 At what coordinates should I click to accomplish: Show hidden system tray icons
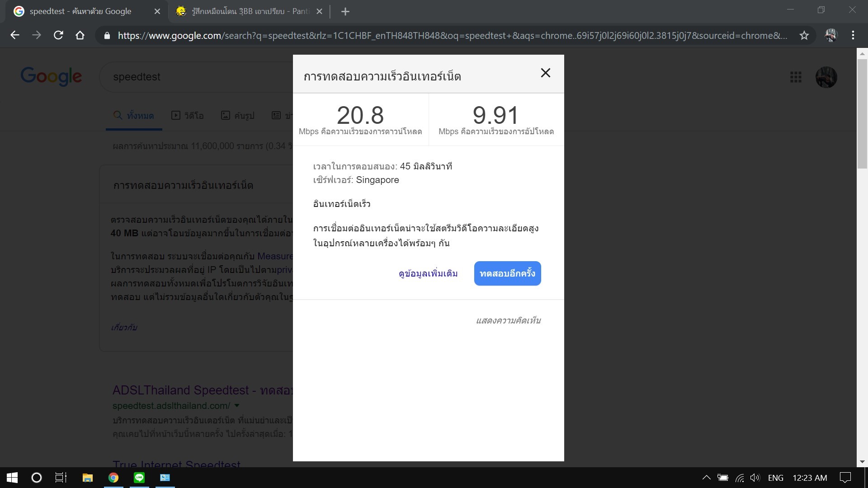click(x=706, y=478)
